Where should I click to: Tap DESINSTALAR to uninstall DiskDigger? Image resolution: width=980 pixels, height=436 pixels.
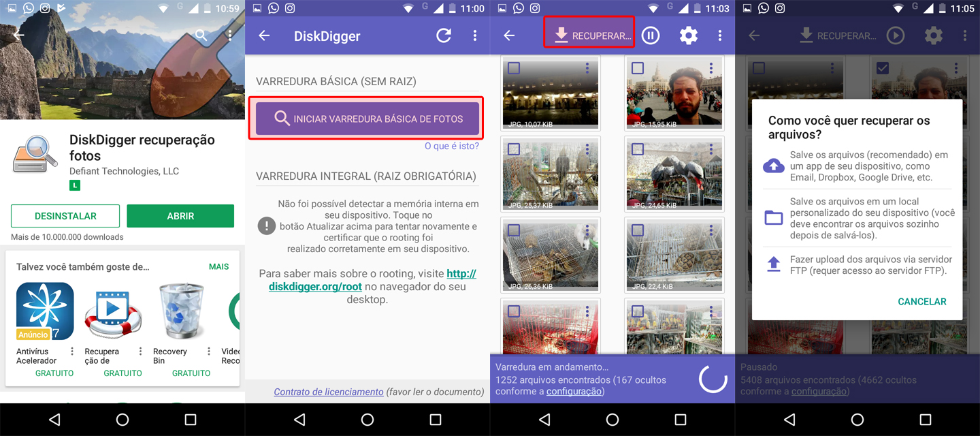65,216
